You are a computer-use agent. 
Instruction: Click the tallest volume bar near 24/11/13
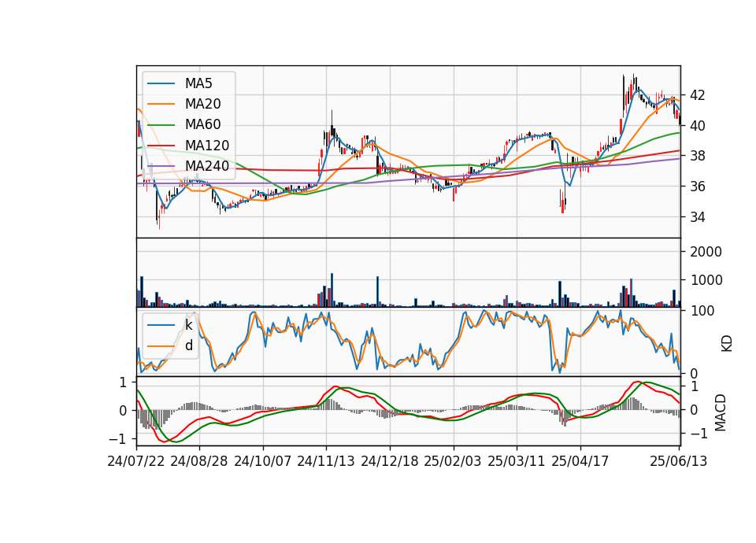point(332,290)
